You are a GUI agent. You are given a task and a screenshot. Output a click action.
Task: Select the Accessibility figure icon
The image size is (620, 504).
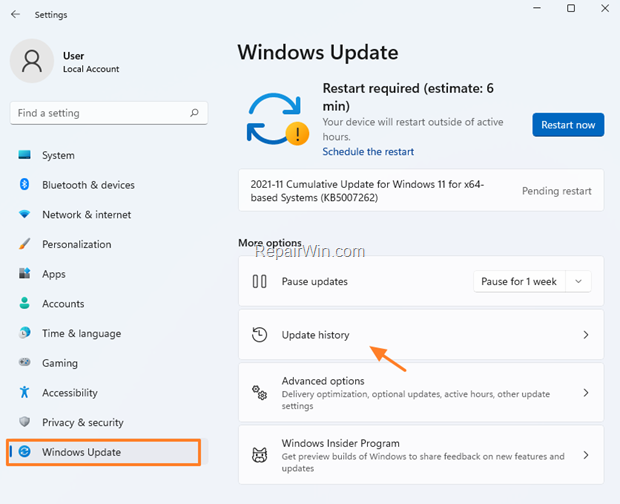tap(25, 392)
